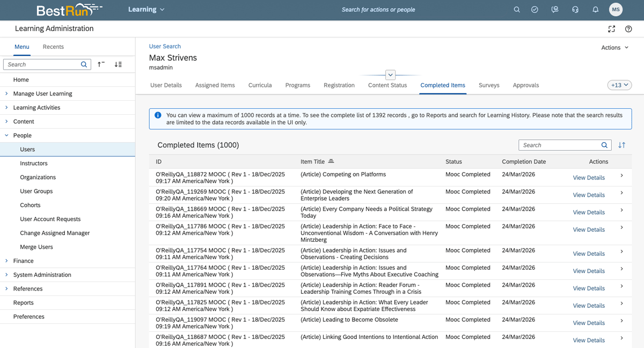644x348 pixels.
Task: Collapse all menu nodes icon
Action: [101, 64]
